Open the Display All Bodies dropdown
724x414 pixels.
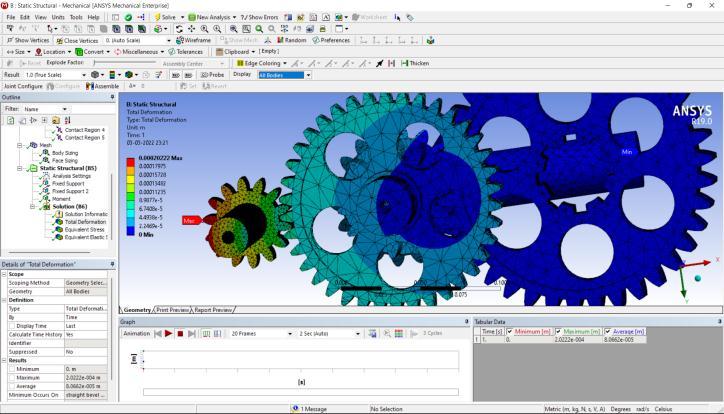point(308,75)
